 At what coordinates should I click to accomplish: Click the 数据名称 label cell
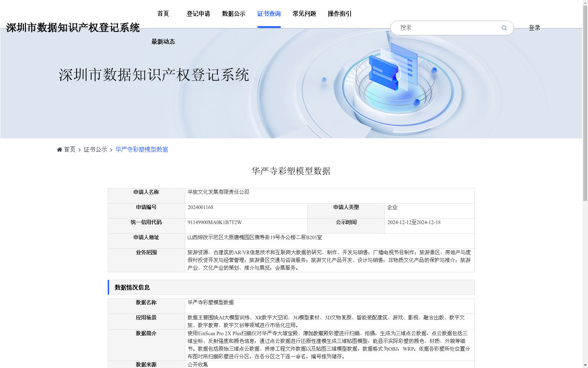point(146,306)
